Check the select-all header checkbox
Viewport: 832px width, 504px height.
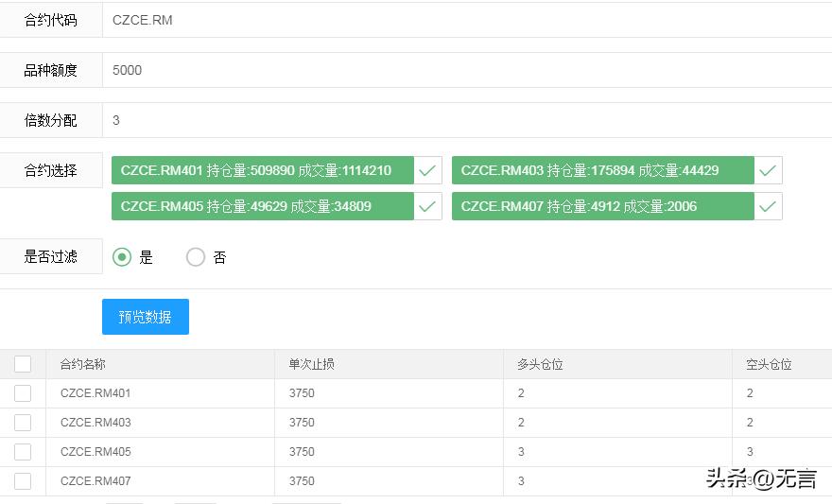(23, 364)
